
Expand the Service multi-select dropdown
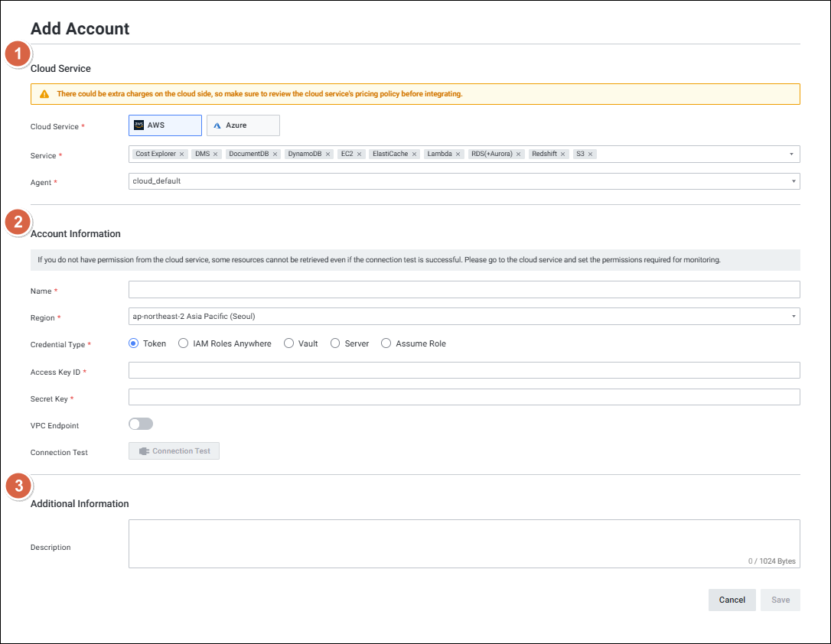tap(791, 154)
